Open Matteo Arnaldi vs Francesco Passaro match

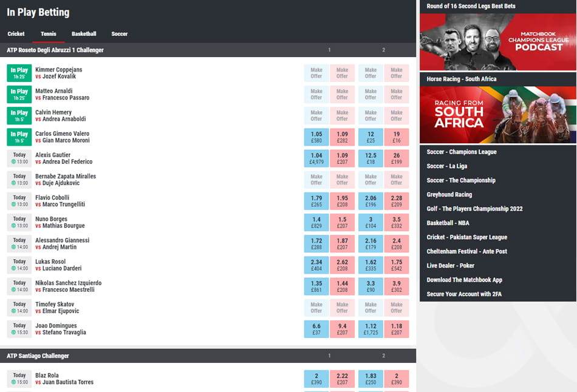coord(62,94)
